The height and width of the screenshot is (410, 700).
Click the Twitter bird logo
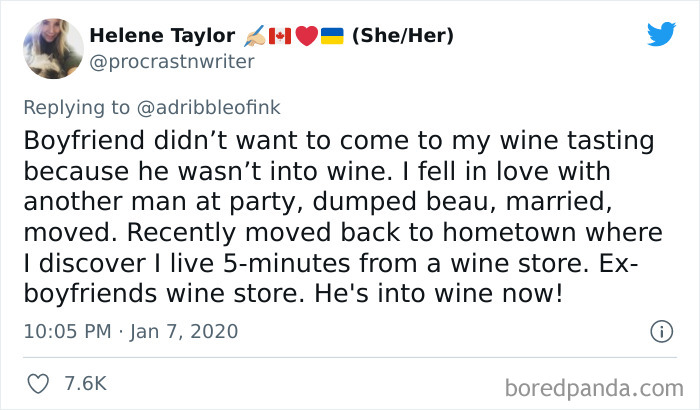click(661, 35)
